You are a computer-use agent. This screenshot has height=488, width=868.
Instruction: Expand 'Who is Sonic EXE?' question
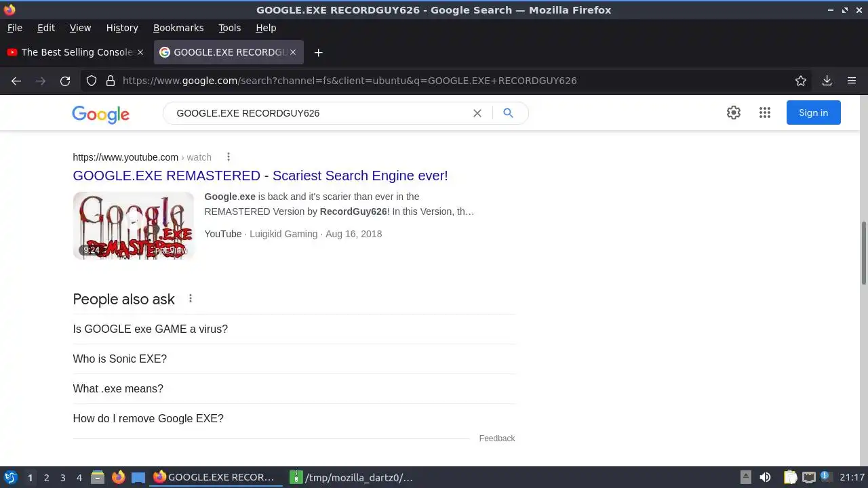[x=294, y=359]
